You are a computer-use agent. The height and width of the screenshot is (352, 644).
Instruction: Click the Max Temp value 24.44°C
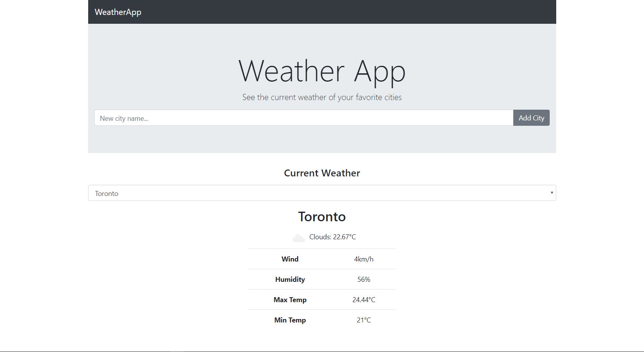pyautogui.click(x=363, y=299)
